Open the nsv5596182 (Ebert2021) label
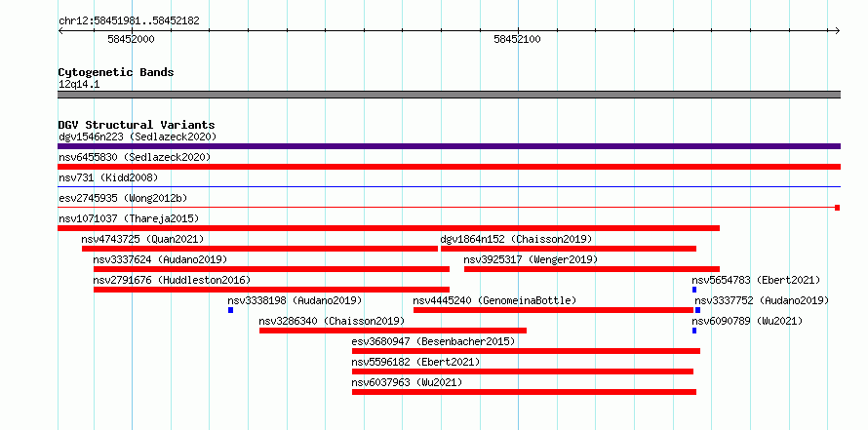The width and height of the screenshot is (868, 430). (415, 362)
